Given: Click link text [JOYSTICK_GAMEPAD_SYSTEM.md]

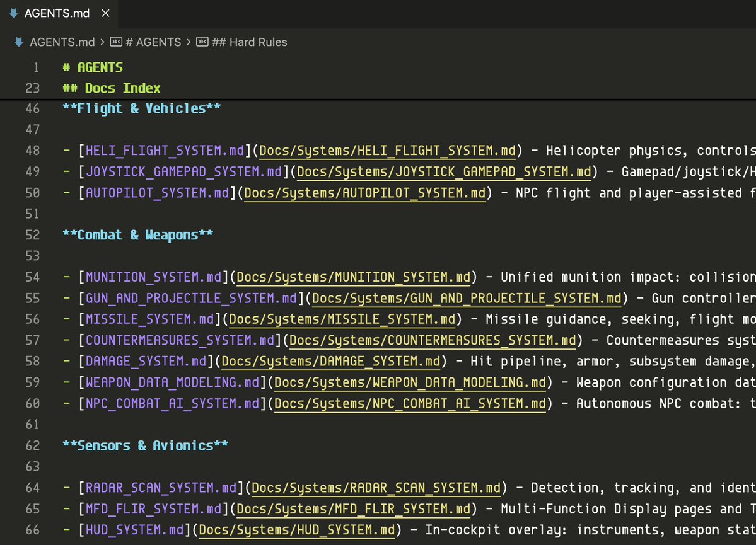Looking at the screenshot, I should 183,172.
